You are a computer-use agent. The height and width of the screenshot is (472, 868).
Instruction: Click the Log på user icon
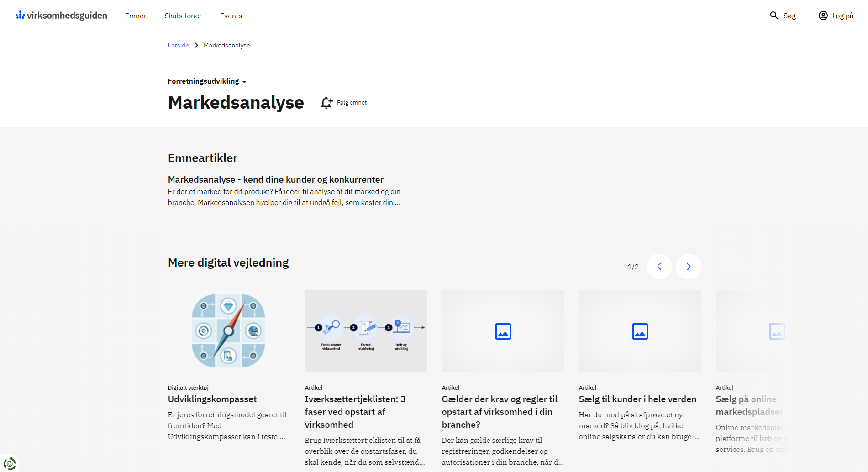click(823, 16)
